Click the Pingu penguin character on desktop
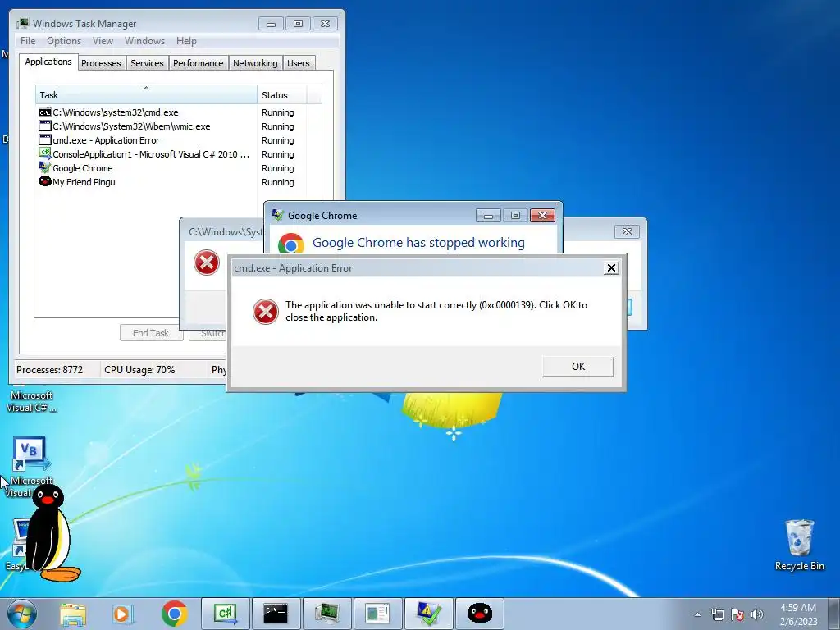The image size is (840, 630). pos(52,533)
